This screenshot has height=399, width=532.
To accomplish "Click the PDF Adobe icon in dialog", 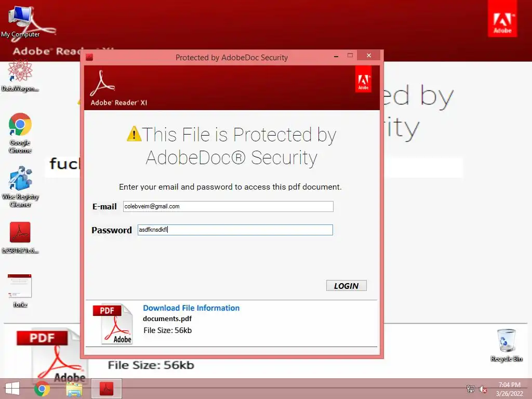I will click(113, 324).
